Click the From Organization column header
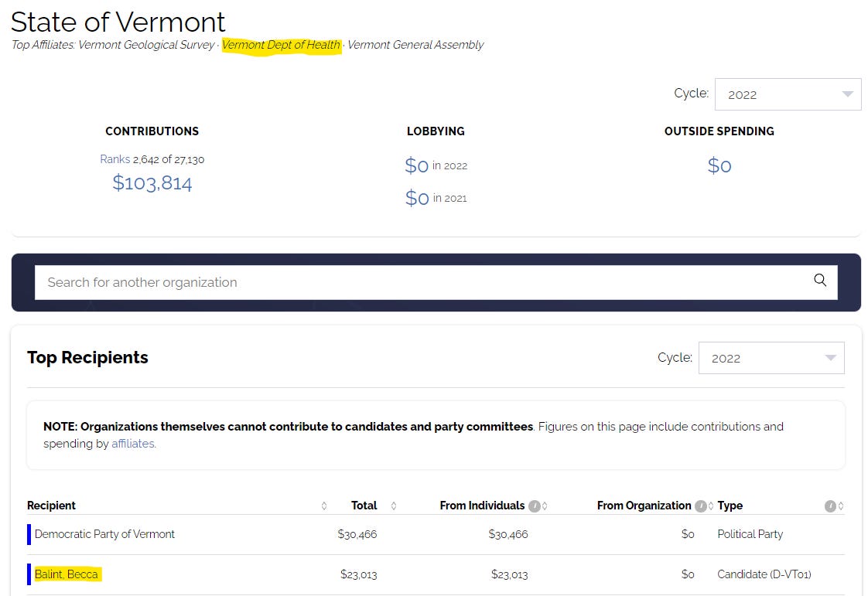This screenshot has width=868, height=596. pos(644,506)
